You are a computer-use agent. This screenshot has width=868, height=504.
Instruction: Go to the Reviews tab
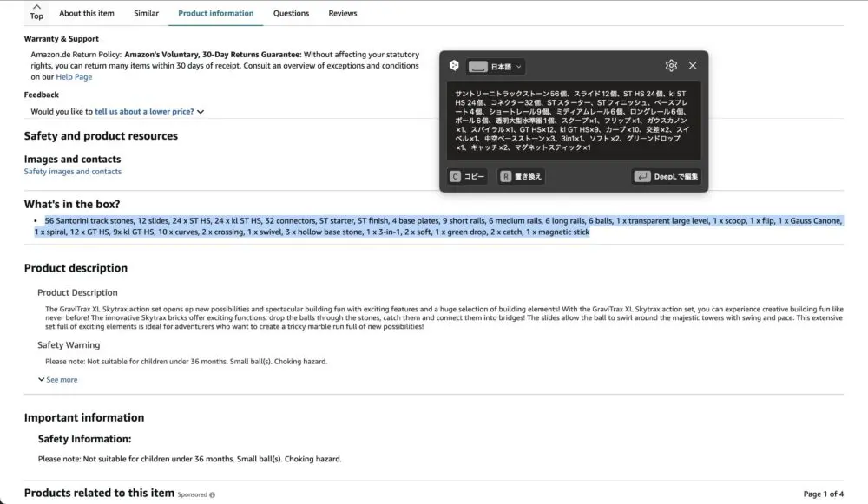pyautogui.click(x=343, y=13)
